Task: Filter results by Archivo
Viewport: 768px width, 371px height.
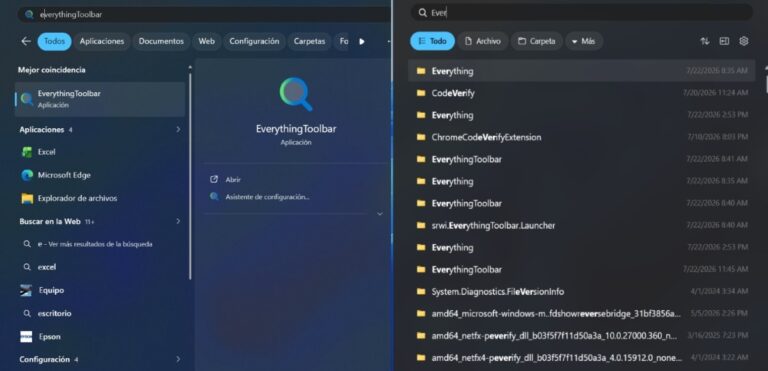Action: 482,41
